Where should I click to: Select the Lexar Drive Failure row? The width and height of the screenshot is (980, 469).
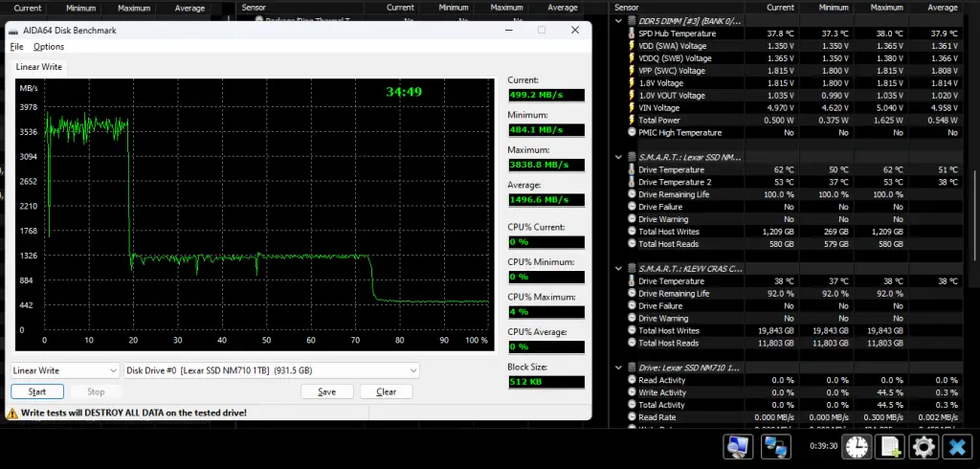[x=788, y=207]
